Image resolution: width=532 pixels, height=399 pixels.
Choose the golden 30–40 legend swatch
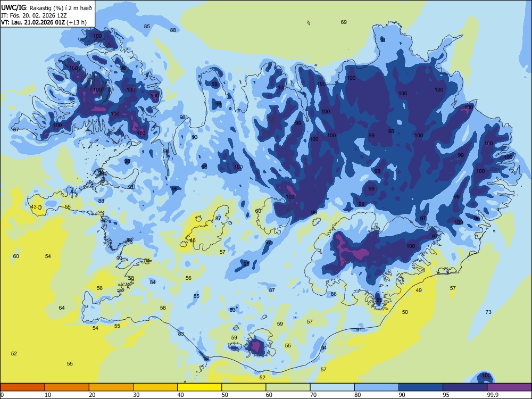click(155, 387)
